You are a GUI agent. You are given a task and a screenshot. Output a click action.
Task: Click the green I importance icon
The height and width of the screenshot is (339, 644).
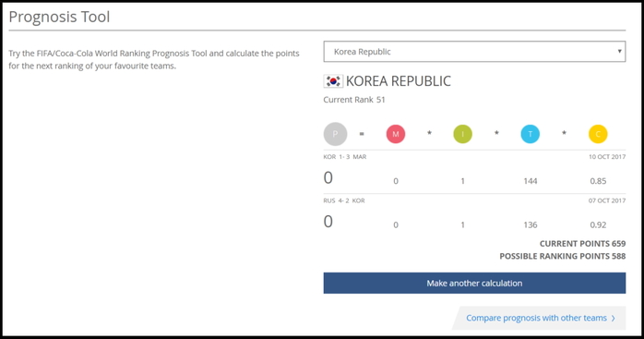462,134
